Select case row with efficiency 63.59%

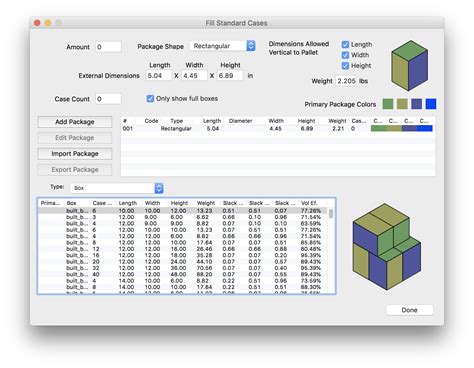coord(183,223)
